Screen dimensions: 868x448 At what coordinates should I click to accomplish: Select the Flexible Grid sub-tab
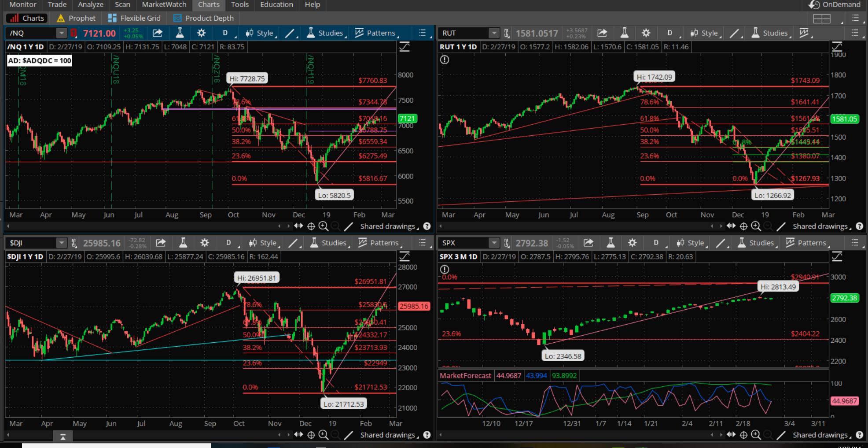tap(134, 18)
